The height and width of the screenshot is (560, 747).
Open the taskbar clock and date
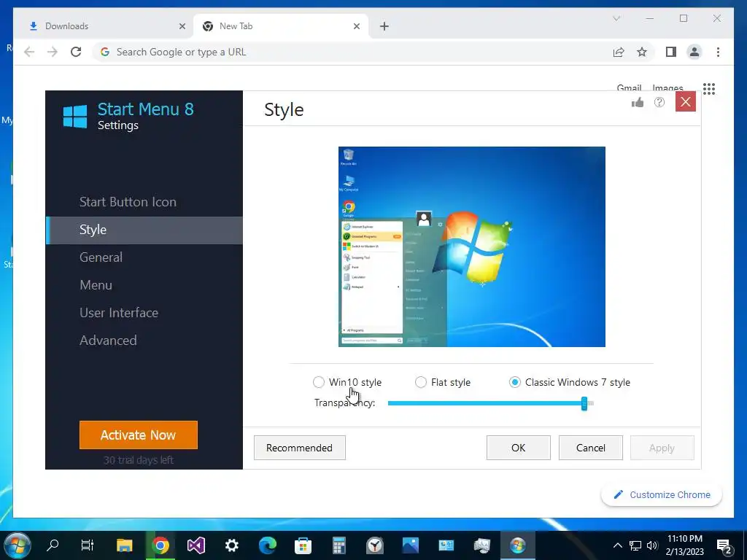(x=684, y=545)
